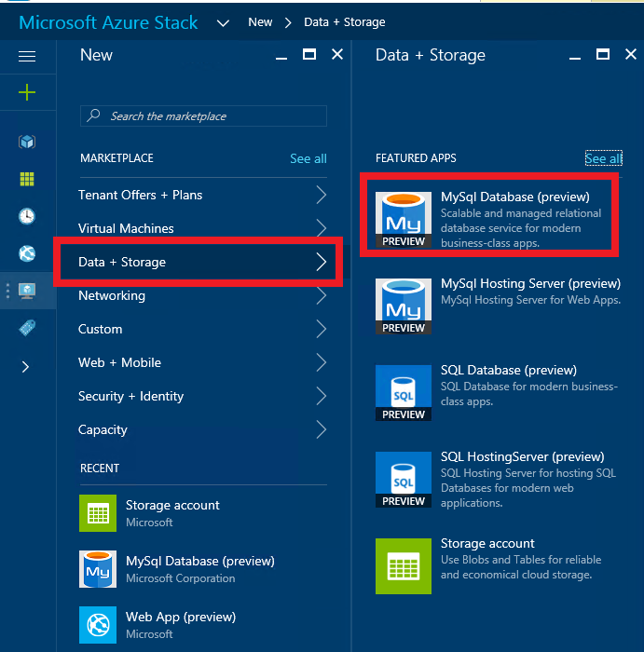This screenshot has width=644, height=652.
Task: Open the yellow grid icon in sidebar
Action: pyautogui.click(x=27, y=179)
